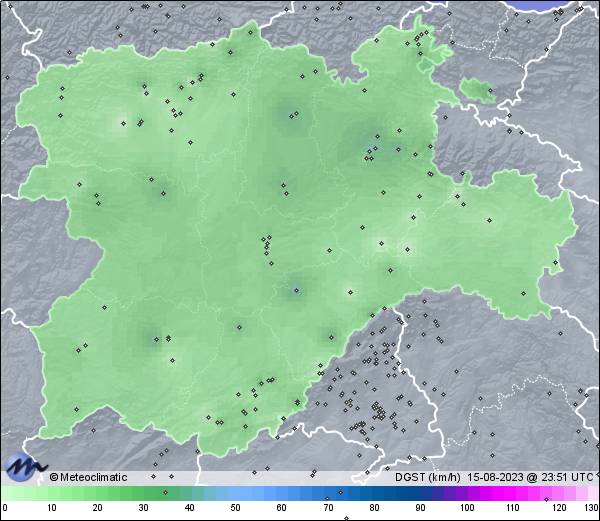
Task: Click the scale label 130
Action: 592,508
